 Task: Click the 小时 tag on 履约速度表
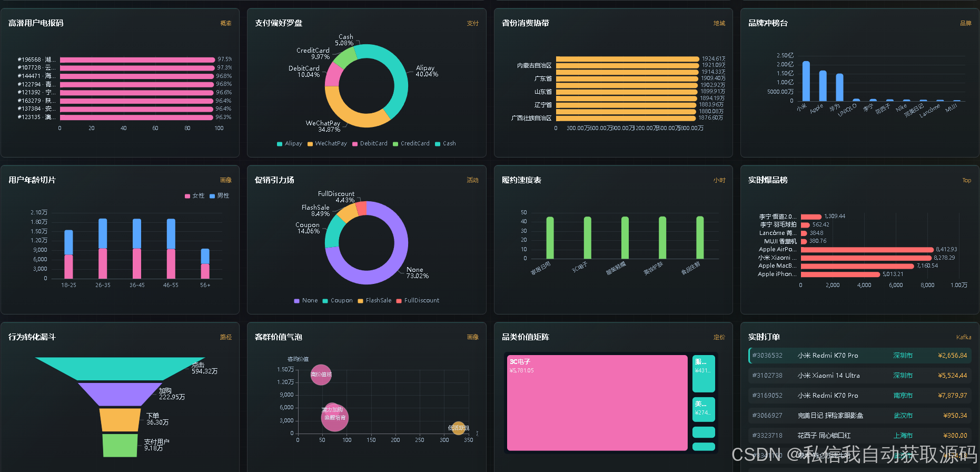click(719, 180)
